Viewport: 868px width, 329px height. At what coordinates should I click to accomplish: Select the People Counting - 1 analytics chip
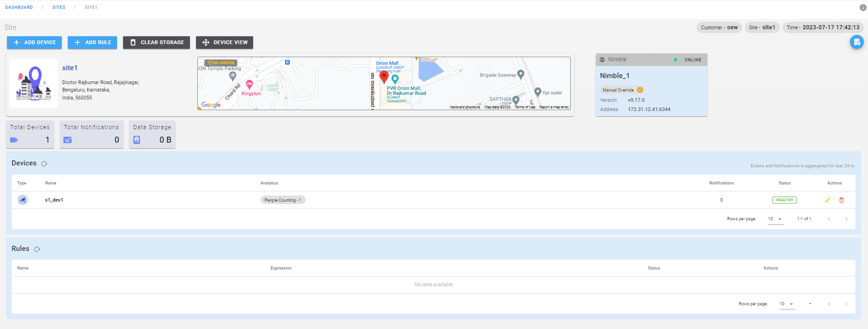[x=282, y=200]
